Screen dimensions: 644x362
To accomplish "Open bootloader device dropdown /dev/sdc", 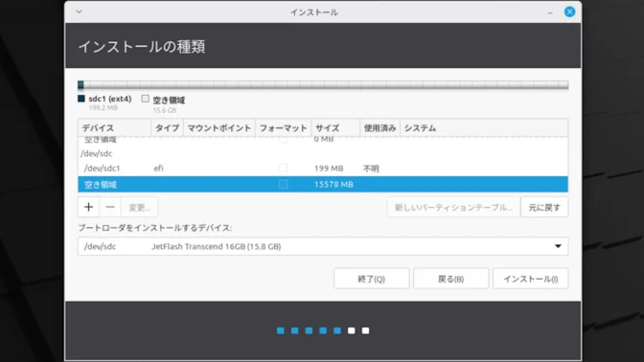I will coord(323,246).
